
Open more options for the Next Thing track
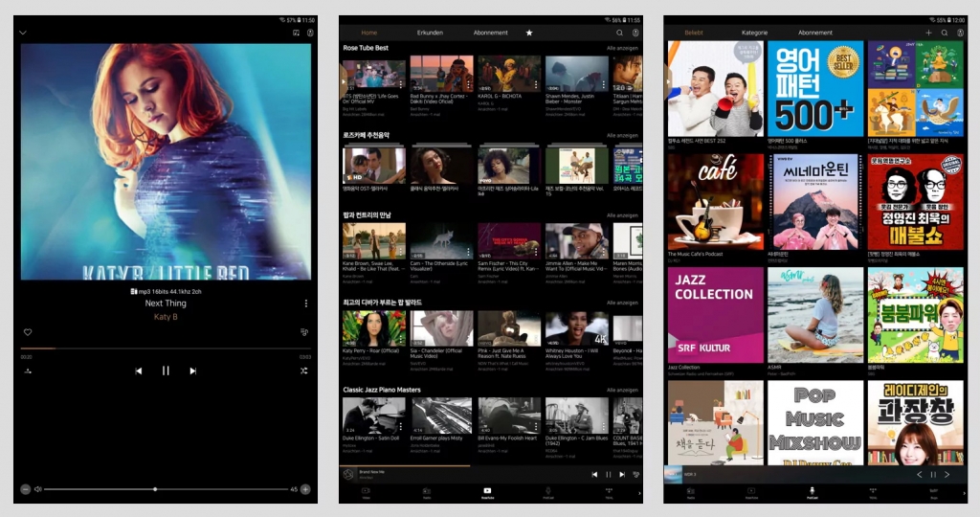pyautogui.click(x=305, y=303)
